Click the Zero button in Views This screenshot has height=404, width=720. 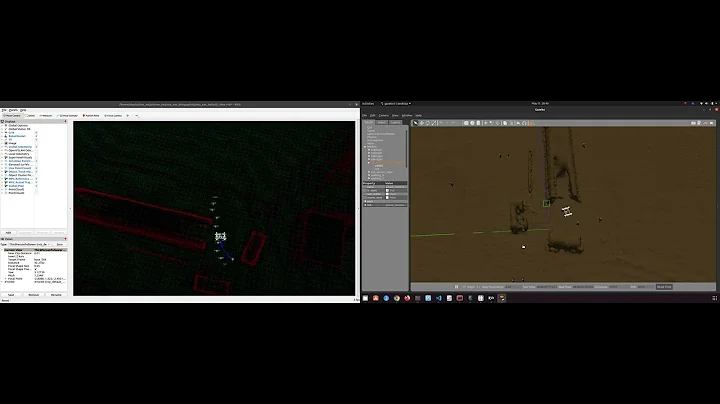coord(60,244)
